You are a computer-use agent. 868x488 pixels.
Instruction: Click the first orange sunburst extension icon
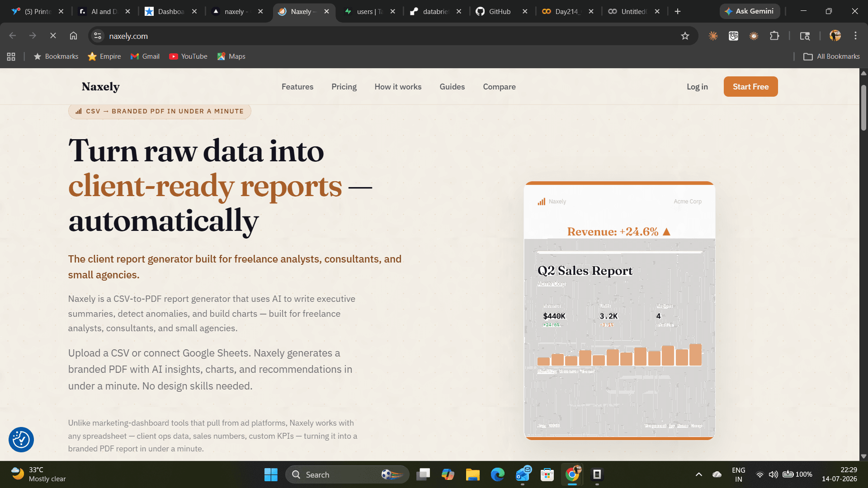click(x=713, y=36)
